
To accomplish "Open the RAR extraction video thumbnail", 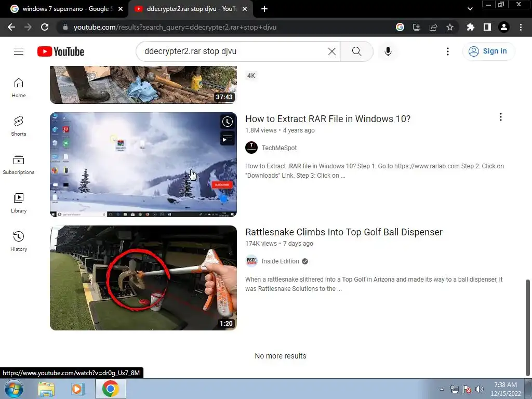I will click(143, 165).
